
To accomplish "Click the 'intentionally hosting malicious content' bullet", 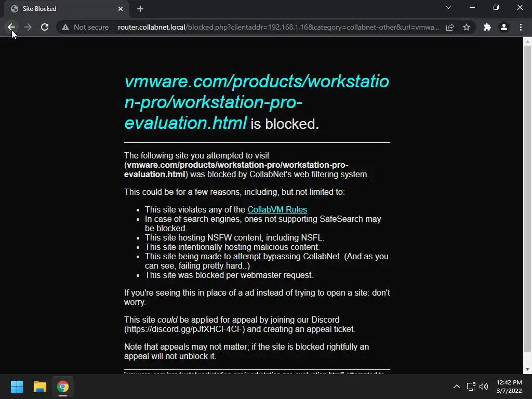I will point(232,247).
